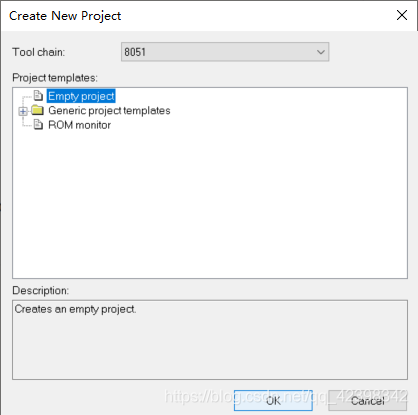
Task: Confirm with the OK button
Action: [273, 400]
